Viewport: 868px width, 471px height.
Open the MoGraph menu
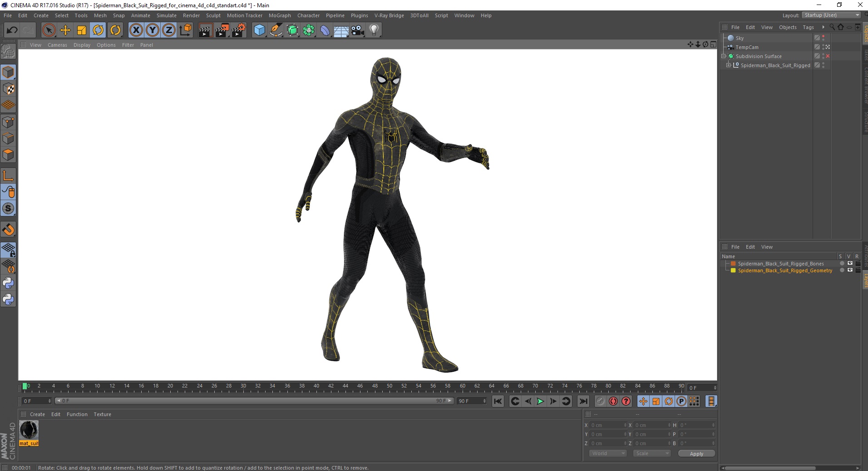click(x=280, y=15)
